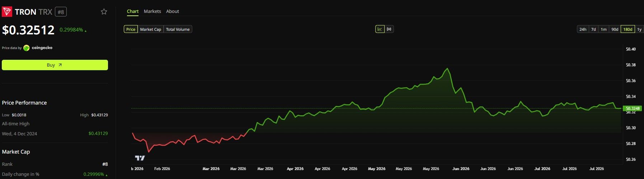Switch to line chart view icon
The image size is (644, 179).
pos(380,29)
